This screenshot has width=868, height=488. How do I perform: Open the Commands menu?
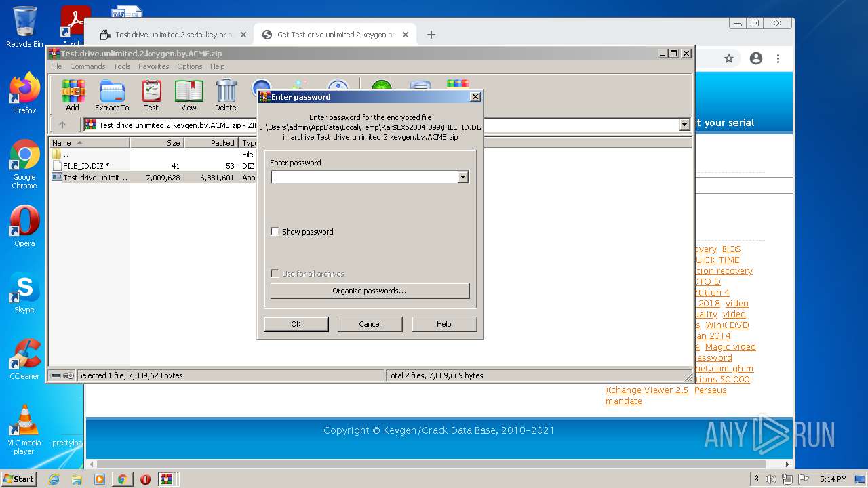point(87,66)
